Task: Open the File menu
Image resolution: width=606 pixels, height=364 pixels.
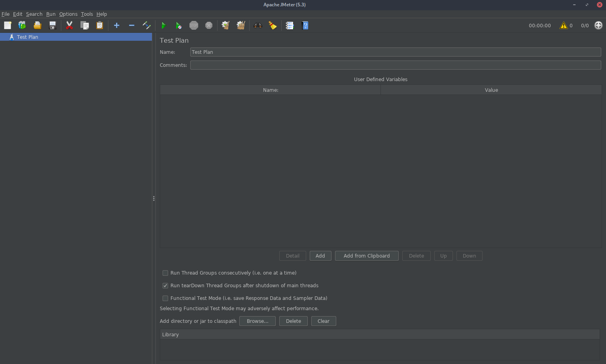Action: (6, 14)
